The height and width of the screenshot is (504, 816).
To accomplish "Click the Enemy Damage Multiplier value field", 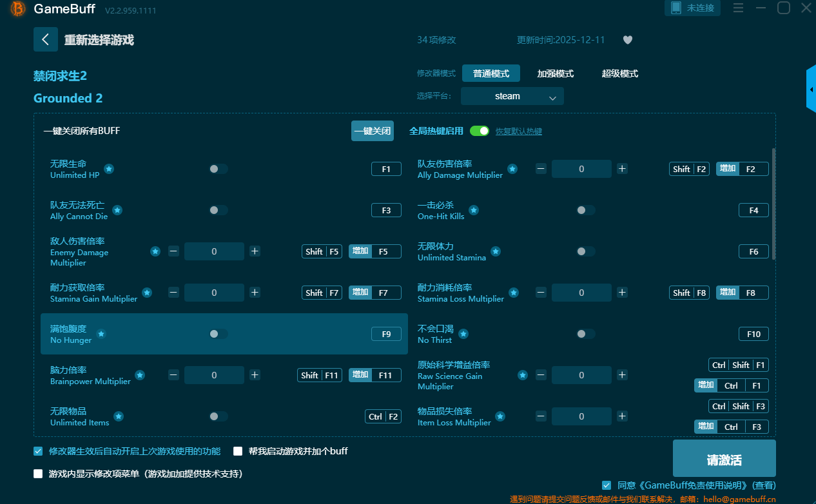I will point(214,251).
